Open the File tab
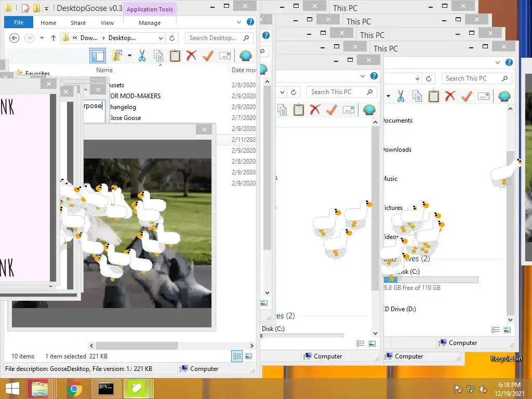The height and width of the screenshot is (399, 532). tap(19, 22)
